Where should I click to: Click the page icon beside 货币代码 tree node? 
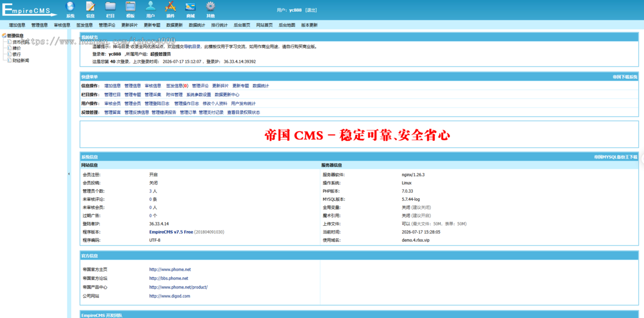pos(9,42)
